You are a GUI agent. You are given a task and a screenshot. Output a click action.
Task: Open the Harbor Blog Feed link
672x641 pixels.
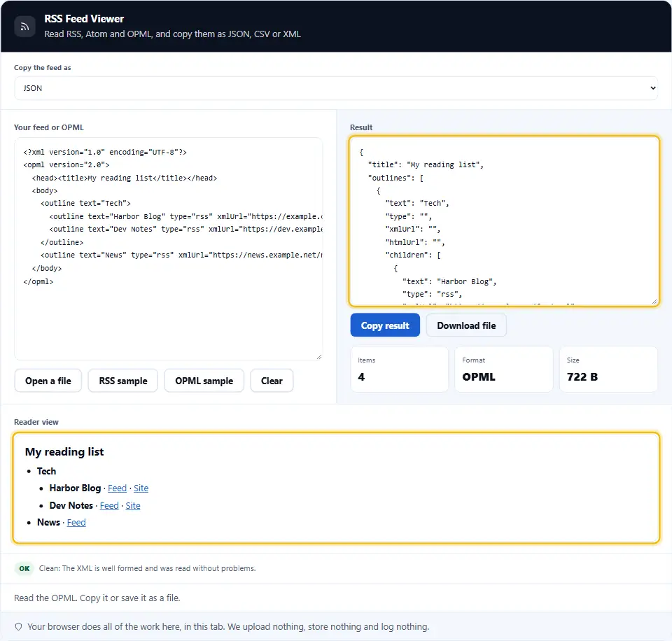(x=117, y=488)
